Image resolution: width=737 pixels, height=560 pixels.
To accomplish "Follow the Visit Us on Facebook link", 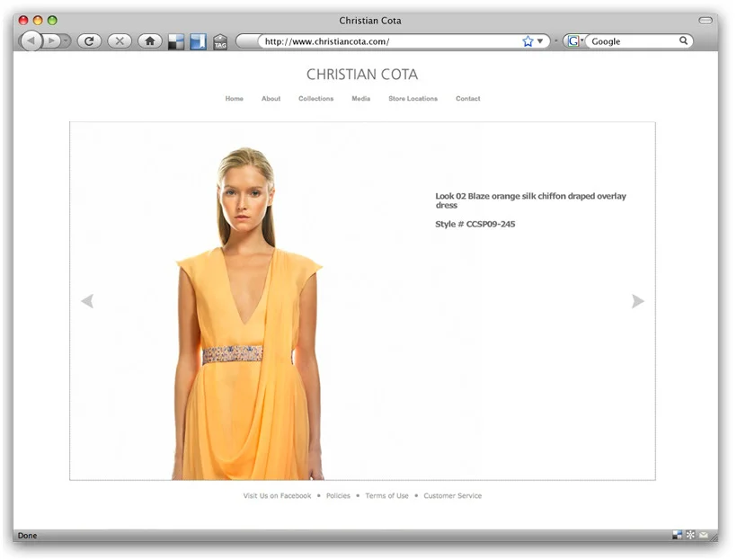I will [277, 495].
